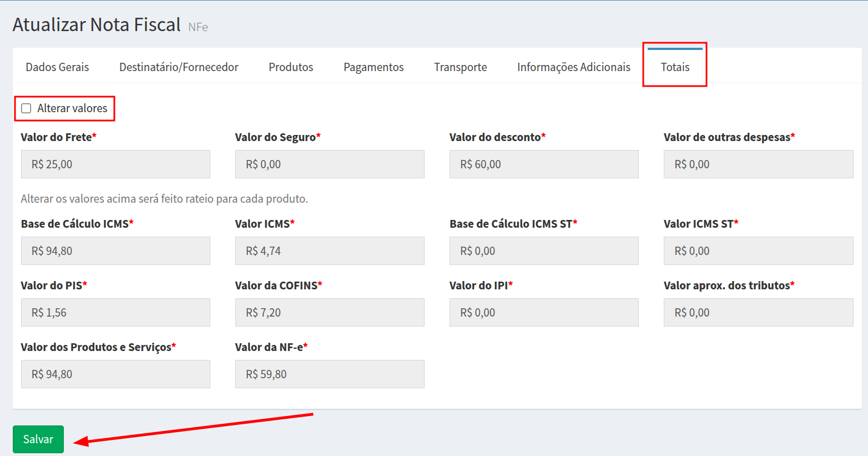
Task: Focus the Valor do Seguro field
Action: pyautogui.click(x=330, y=164)
